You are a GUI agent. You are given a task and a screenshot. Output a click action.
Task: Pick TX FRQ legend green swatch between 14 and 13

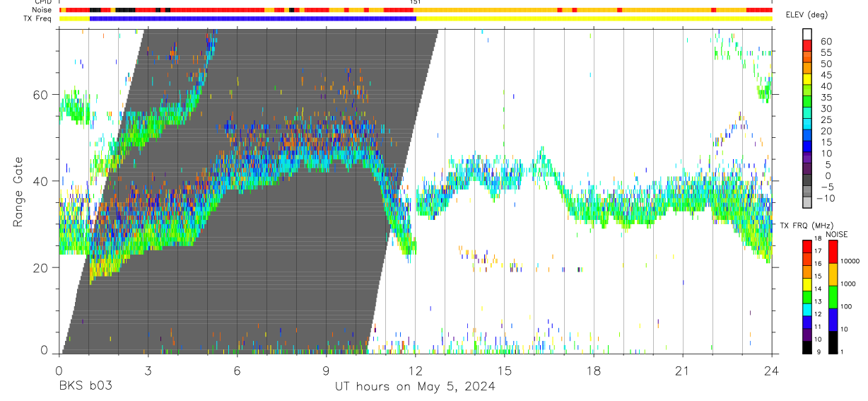(807, 297)
